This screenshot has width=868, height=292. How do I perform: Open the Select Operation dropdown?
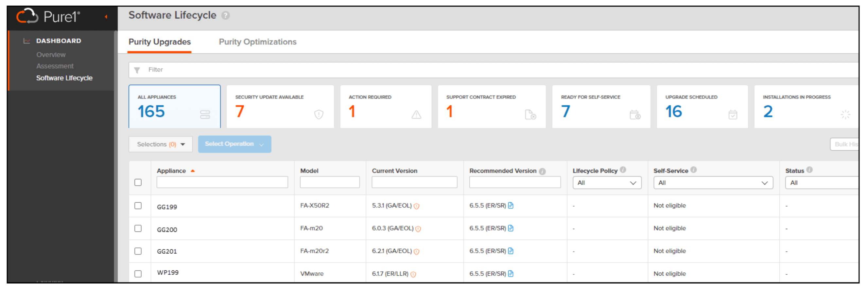(x=234, y=144)
